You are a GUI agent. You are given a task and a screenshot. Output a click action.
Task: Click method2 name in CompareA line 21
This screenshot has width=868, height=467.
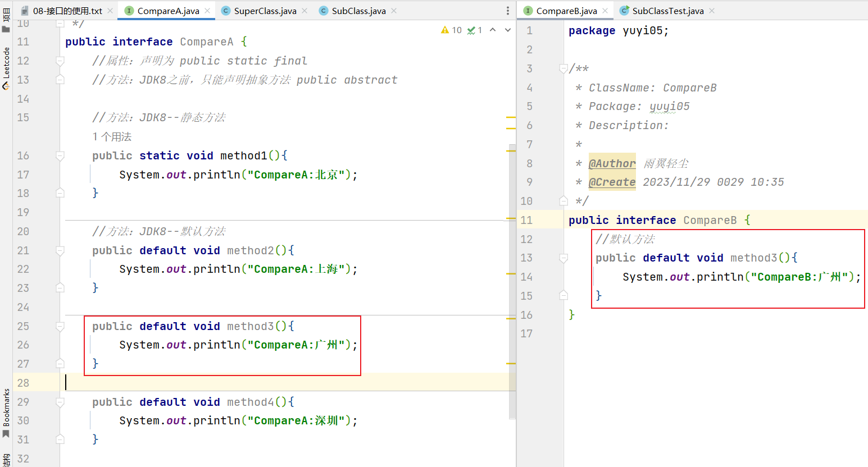click(251, 250)
